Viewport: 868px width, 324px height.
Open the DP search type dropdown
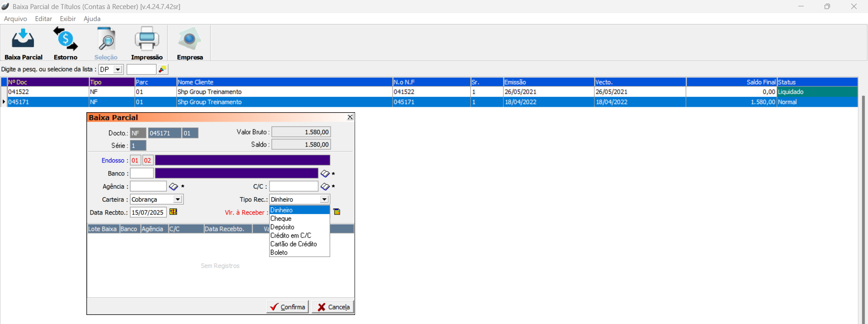(118, 70)
